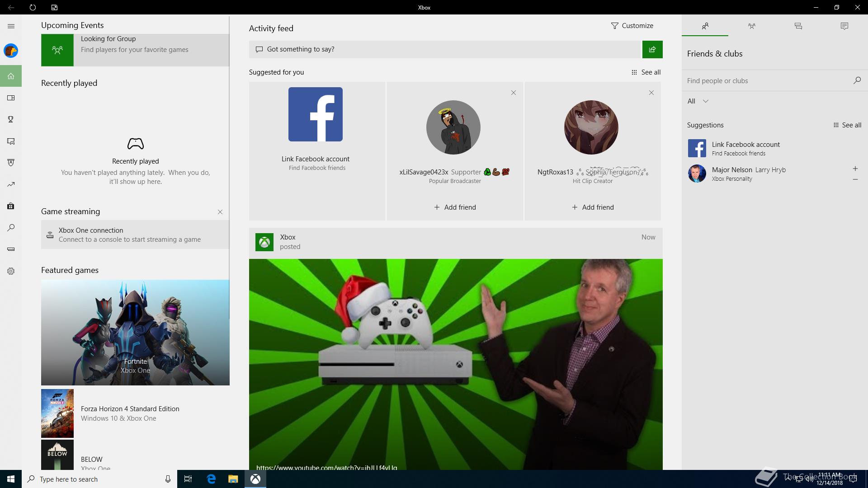This screenshot has width=868, height=488.
Task: Click the green share button in activity feed
Action: pos(652,49)
